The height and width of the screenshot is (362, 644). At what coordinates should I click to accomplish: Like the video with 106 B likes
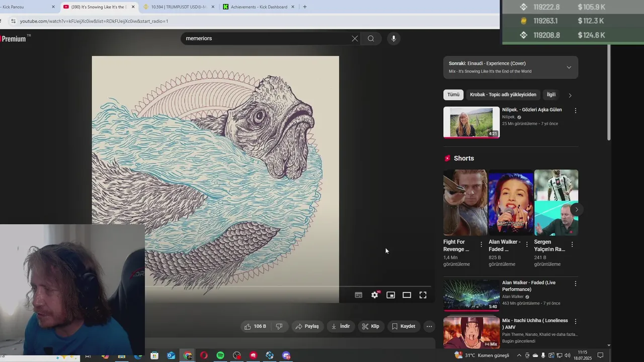point(255,326)
